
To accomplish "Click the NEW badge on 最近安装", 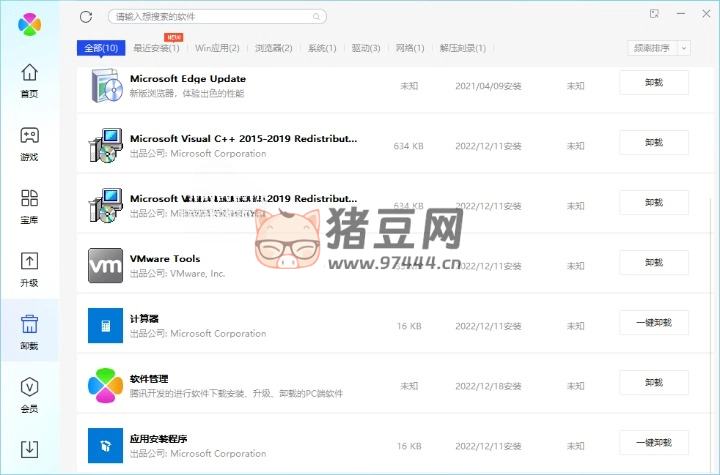I will 174,37.
